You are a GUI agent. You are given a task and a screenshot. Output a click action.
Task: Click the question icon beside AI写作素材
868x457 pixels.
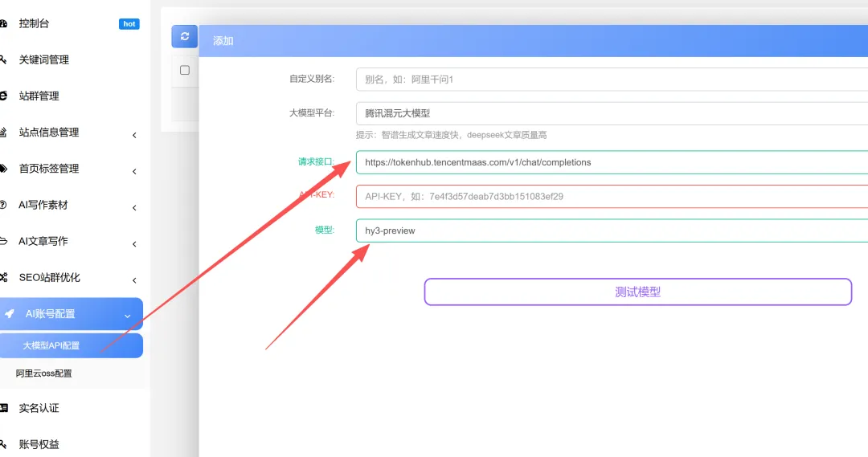tap(3, 205)
